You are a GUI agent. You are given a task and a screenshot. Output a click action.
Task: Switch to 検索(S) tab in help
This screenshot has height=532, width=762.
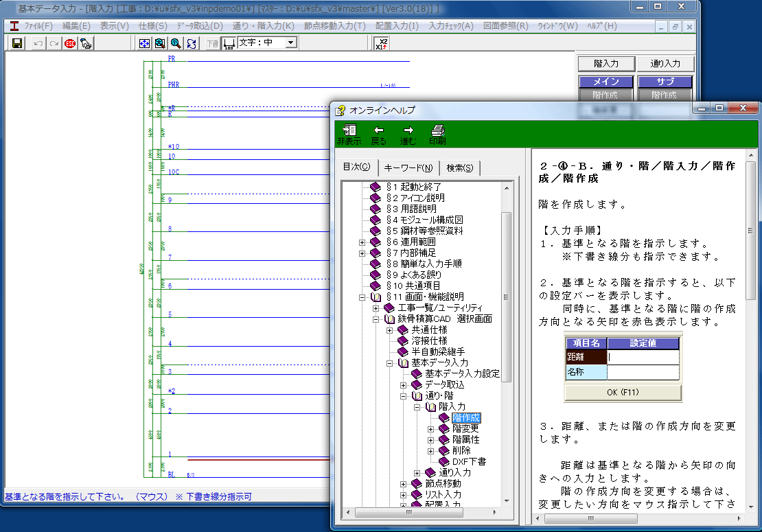[x=460, y=167]
